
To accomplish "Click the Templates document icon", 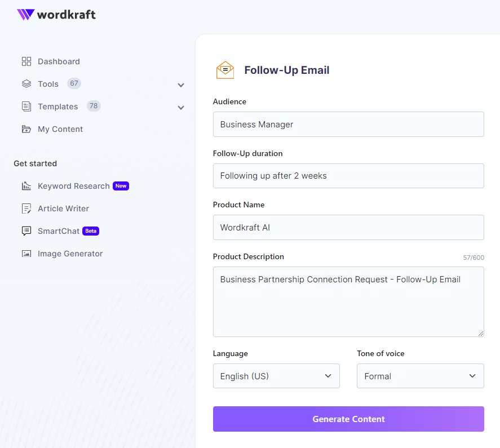I will point(26,106).
